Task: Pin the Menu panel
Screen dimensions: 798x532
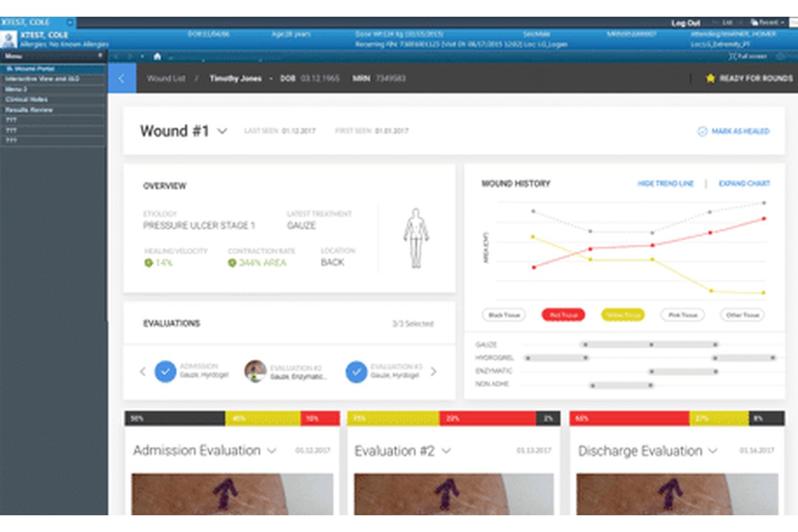Action: pos(100,56)
